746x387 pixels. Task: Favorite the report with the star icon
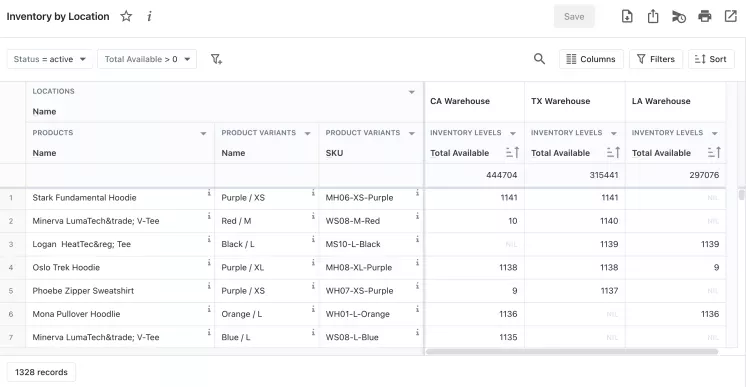pos(126,16)
